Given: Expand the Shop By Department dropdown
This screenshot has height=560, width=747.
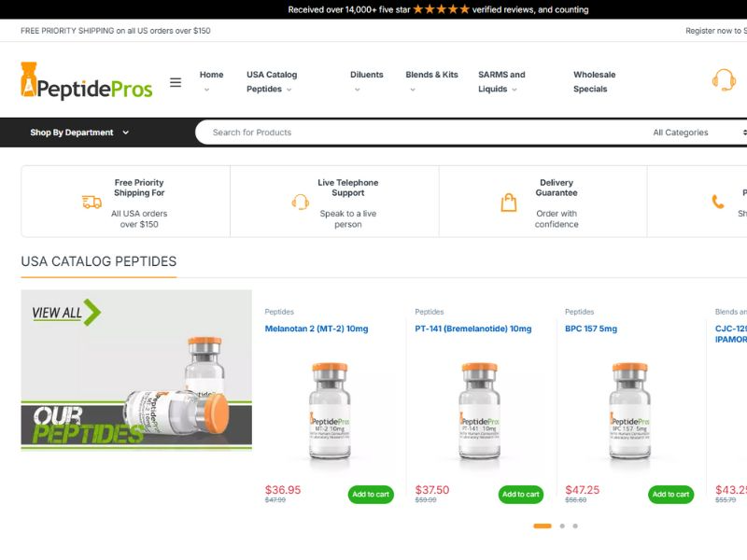Looking at the screenshot, I should pyautogui.click(x=79, y=133).
